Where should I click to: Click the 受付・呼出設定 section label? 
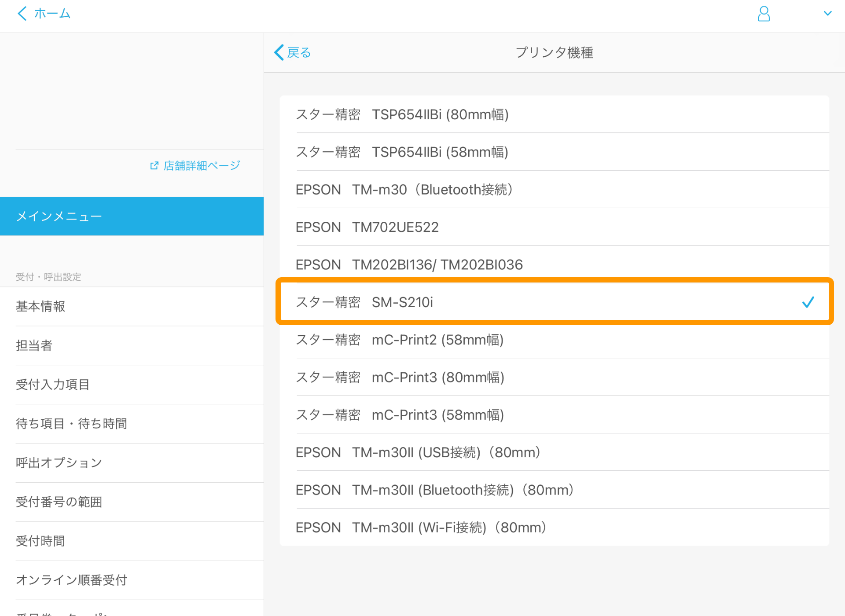pos(48,277)
